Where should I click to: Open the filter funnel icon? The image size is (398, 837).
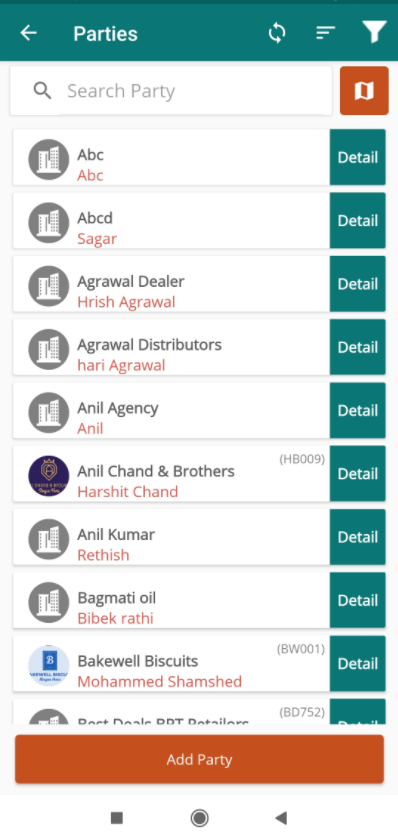click(375, 33)
